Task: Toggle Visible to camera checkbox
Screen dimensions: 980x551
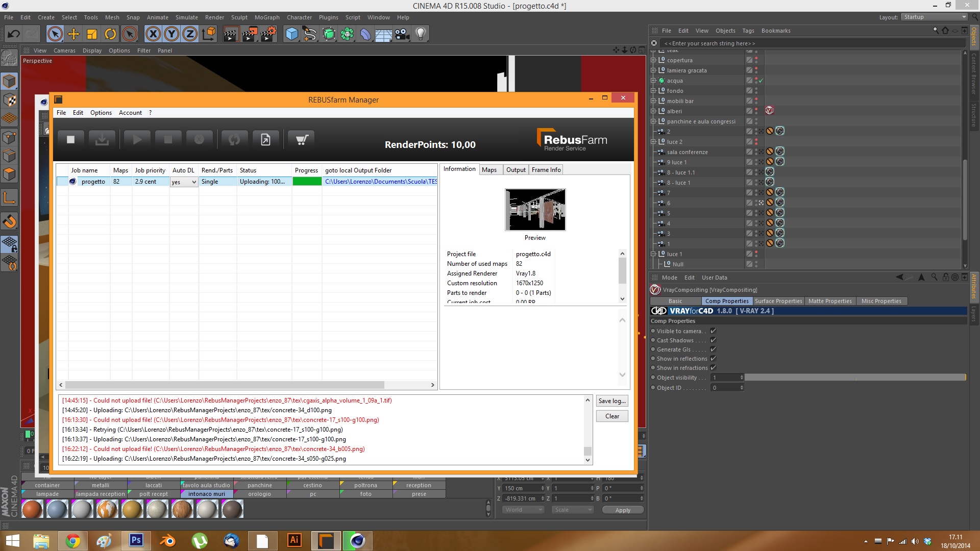Action: [x=713, y=331]
